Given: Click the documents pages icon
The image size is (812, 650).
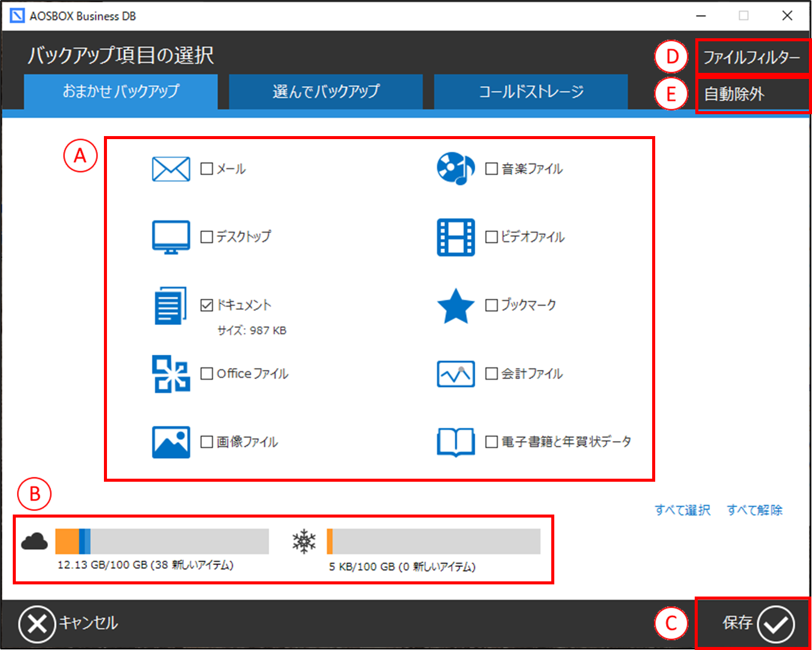Looking at the screenshot, I should (170, 306).
